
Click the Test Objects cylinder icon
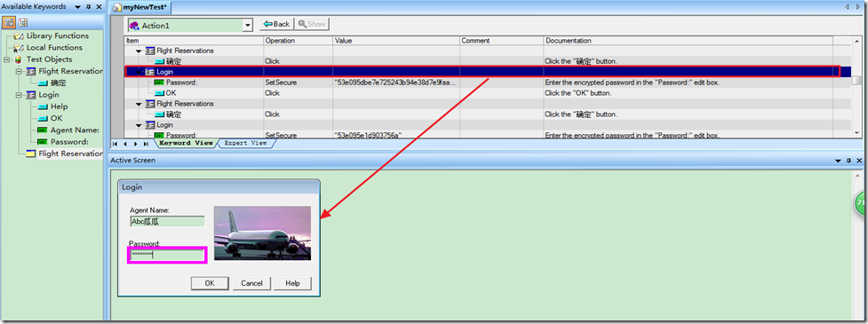coord(19,59)
